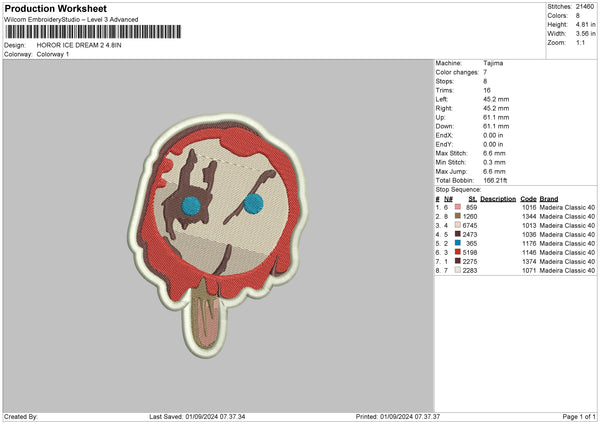Click the tan swatch for thread code 1344

click(458, 216)
